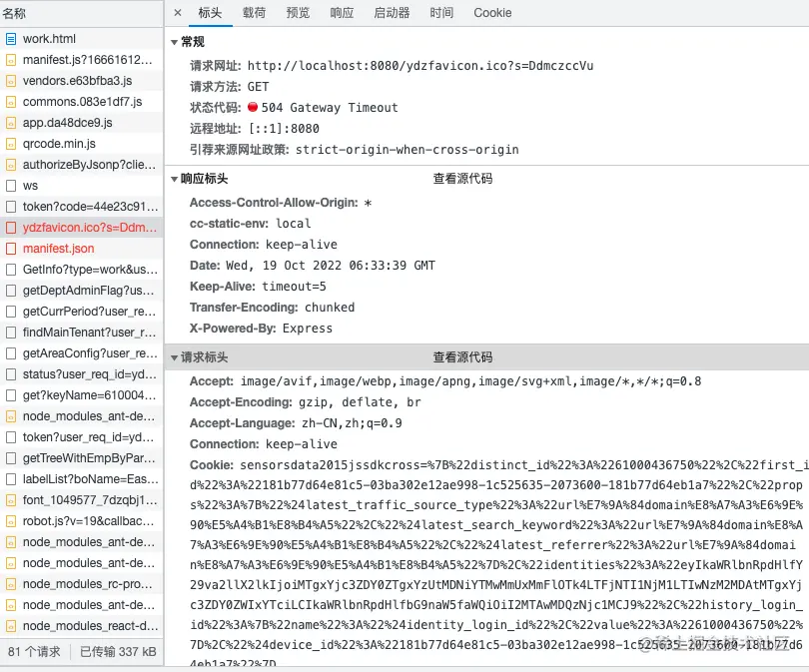Click 查看源代码 in the 请求标头 section
The height and width of the screenshot is (672, 809).
click(462, 356)
